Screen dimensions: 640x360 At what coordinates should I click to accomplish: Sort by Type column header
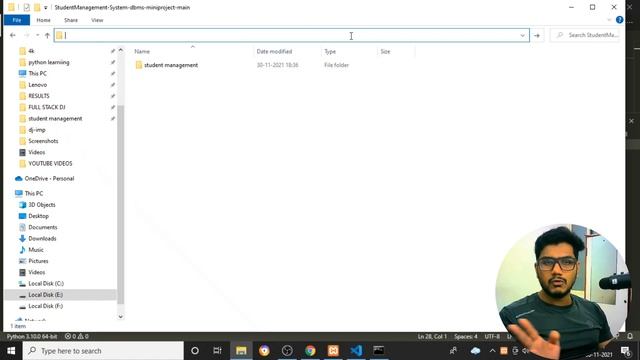[x=330, y=51]
